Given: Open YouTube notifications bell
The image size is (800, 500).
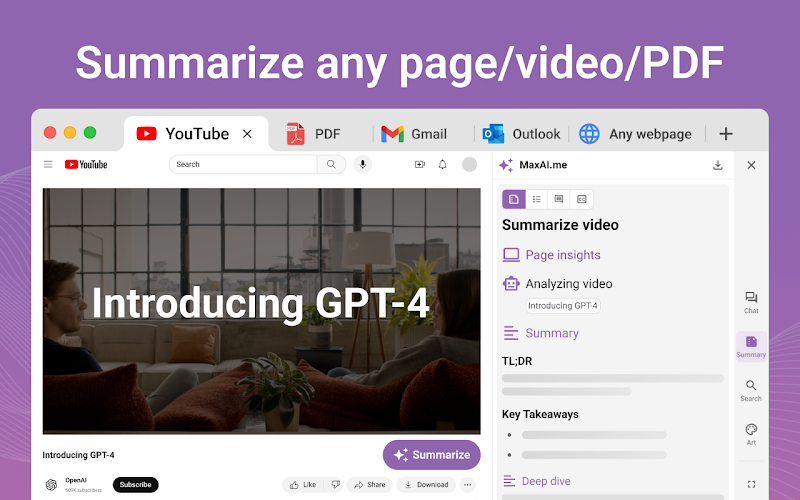Looking at the screenshot, I should pyautogui.click(x=442, y=164).
